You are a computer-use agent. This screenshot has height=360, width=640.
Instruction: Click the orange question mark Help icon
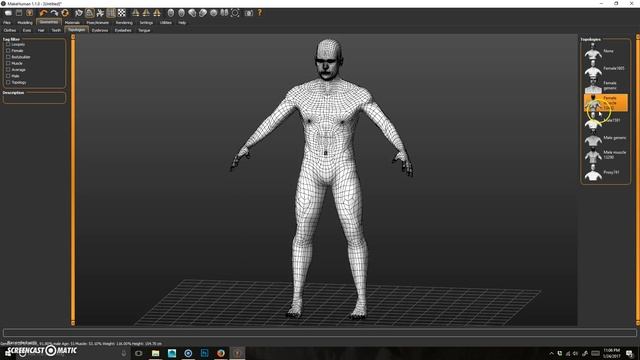point(260,13)
